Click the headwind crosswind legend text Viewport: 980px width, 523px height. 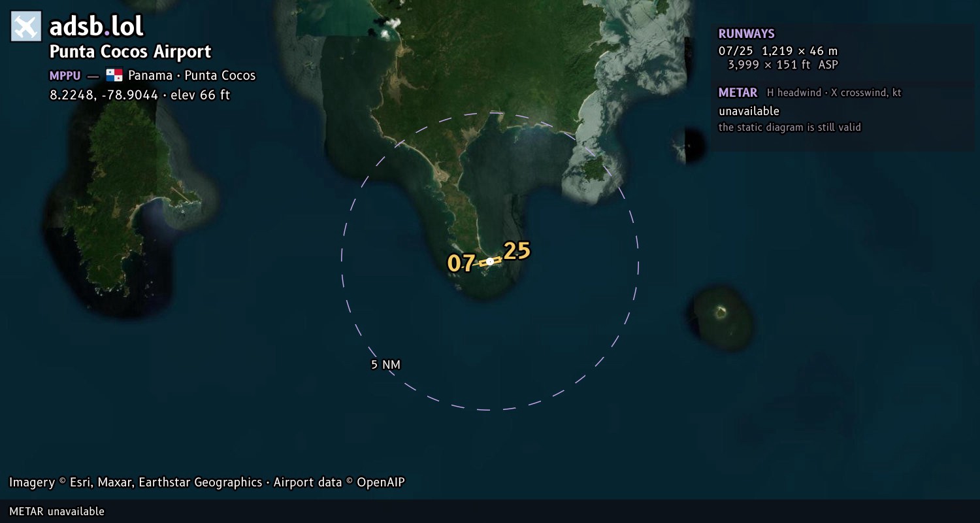pos(834,93)
